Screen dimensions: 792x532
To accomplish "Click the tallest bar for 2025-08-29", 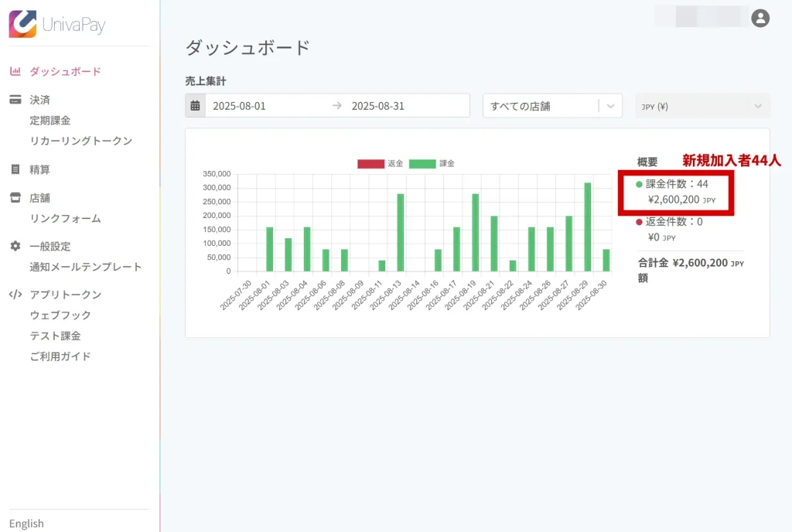I will tap(588, 227).
